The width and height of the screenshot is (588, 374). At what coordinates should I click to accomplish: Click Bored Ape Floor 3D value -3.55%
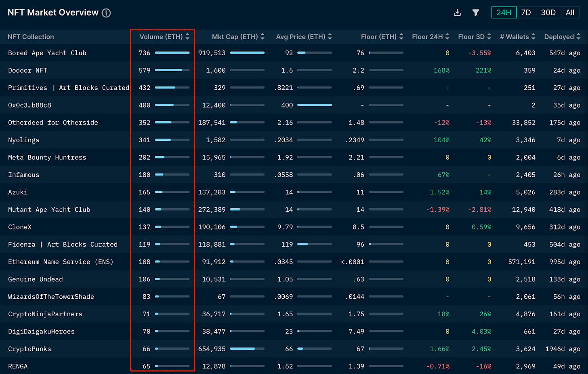point(480,53)
